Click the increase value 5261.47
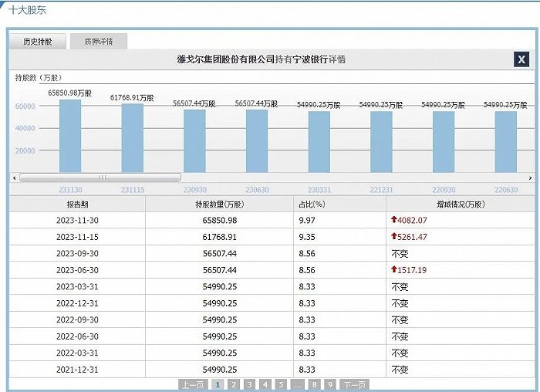Image resolution: width=540 pixels, height=392 pixels. click(x=412, y=237)
